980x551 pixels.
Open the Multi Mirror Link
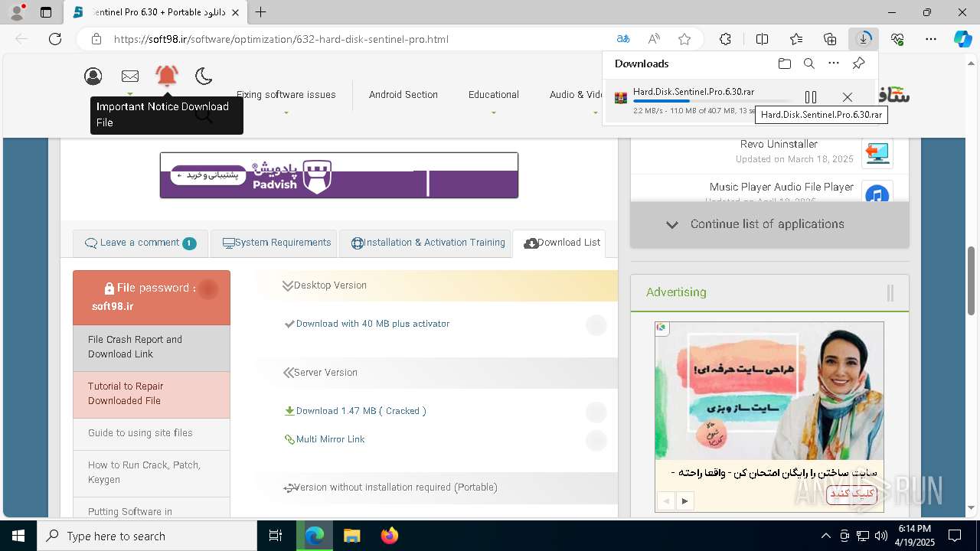(x=330, y=439)
